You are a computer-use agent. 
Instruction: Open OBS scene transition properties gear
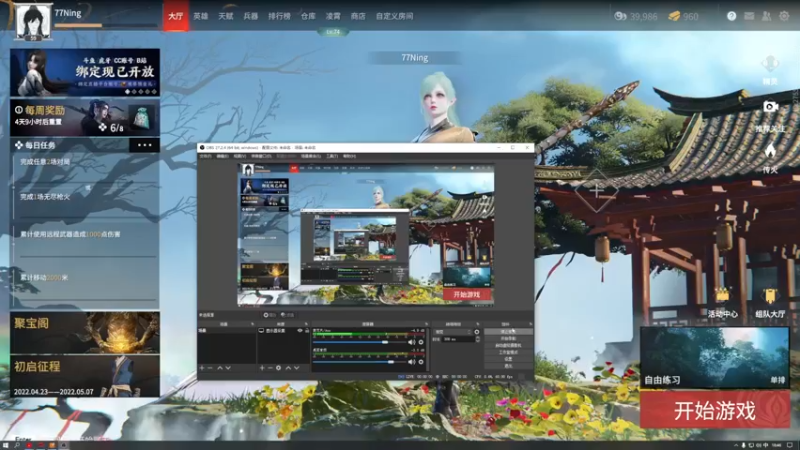click(x=477, y=332)
